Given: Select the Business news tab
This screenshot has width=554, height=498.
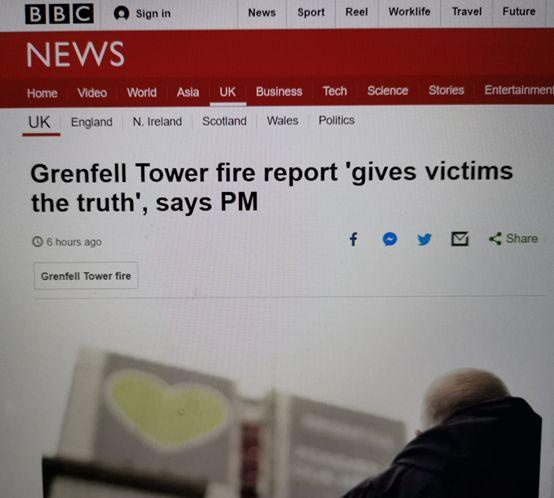Looking at the screenshot, I should [x=279, y=91].
